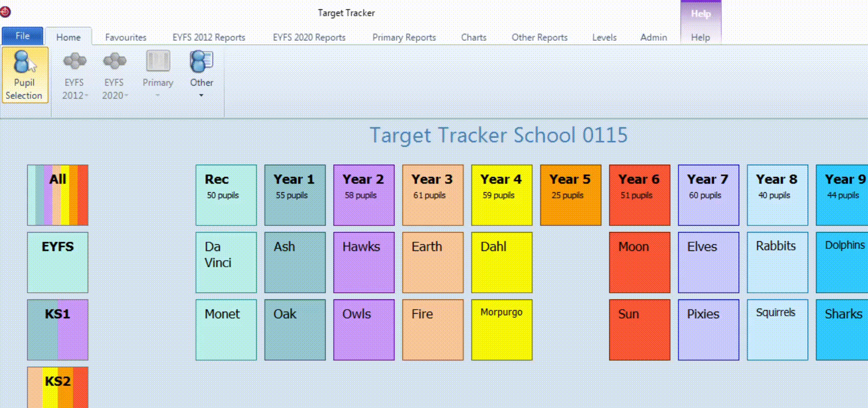Click the EYFS 2012 ribbon icon

(x=75, y=62)
